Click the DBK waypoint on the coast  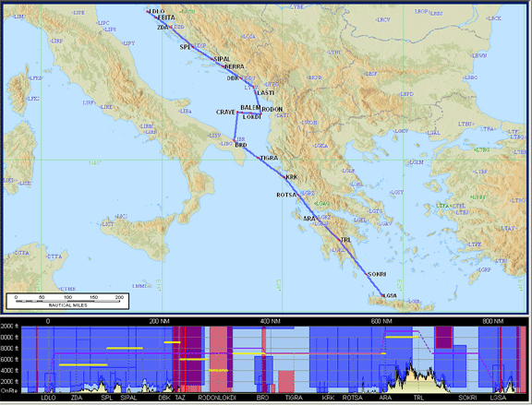[233, 78]
